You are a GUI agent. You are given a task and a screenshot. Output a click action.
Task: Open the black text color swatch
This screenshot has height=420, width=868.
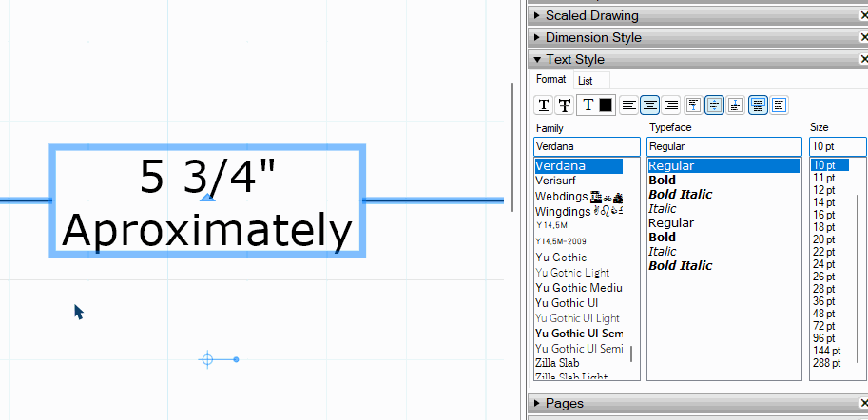tap(606, 105)
